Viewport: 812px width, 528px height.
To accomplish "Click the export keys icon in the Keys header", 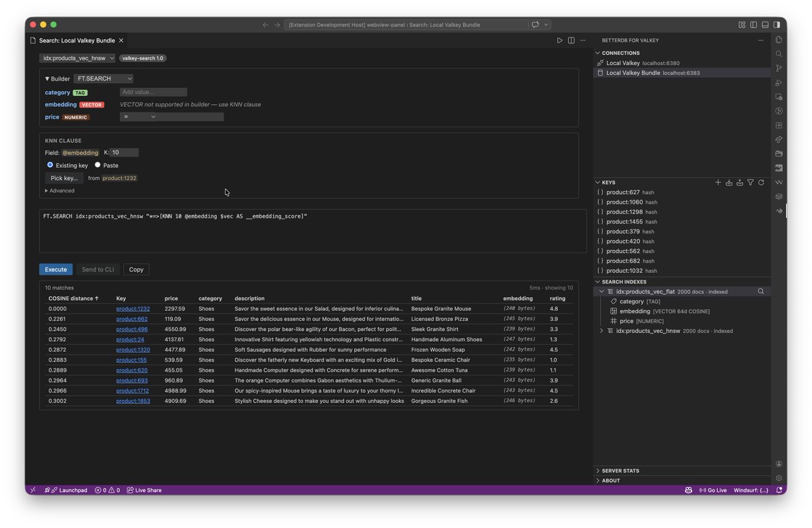I will click(x=740, y=182).
